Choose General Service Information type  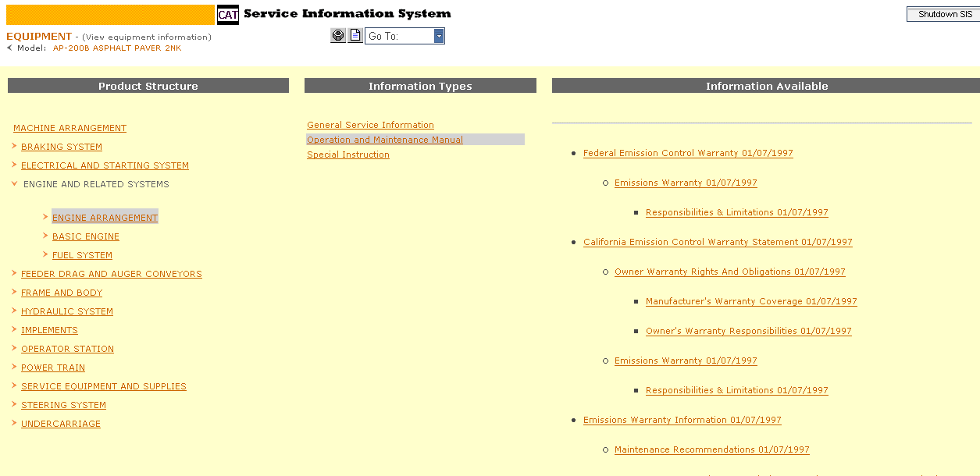370,125
